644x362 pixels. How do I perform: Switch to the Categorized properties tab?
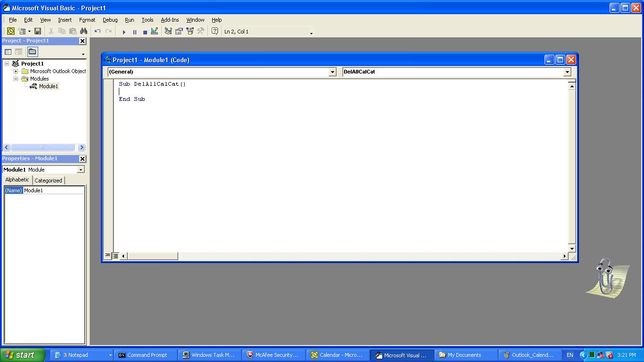tap(48, 181)
